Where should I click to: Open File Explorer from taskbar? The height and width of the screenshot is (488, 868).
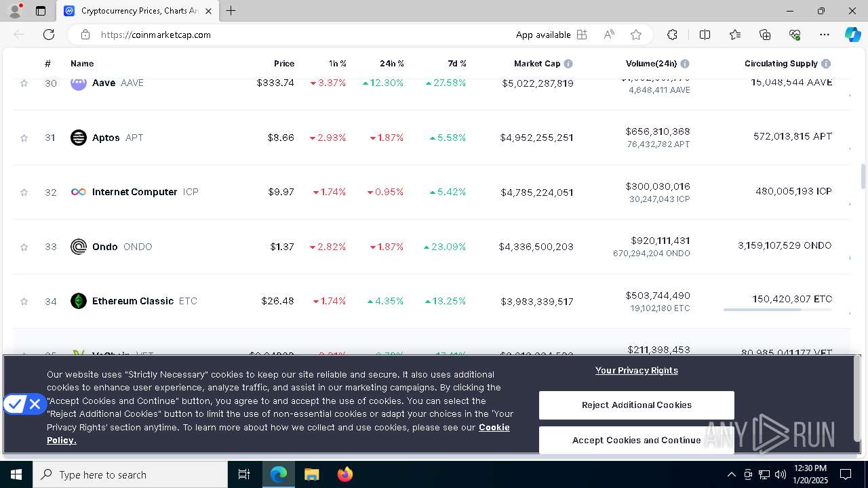pos(311,474)
